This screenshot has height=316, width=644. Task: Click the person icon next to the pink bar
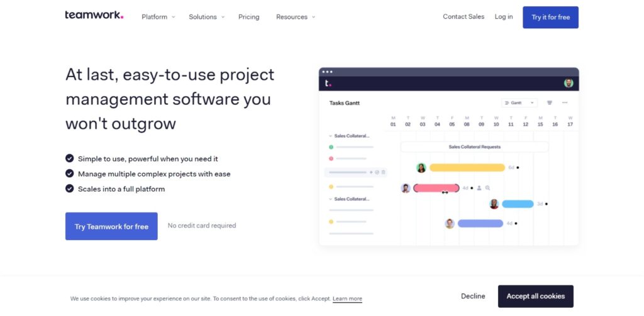(x=479, y=188)
